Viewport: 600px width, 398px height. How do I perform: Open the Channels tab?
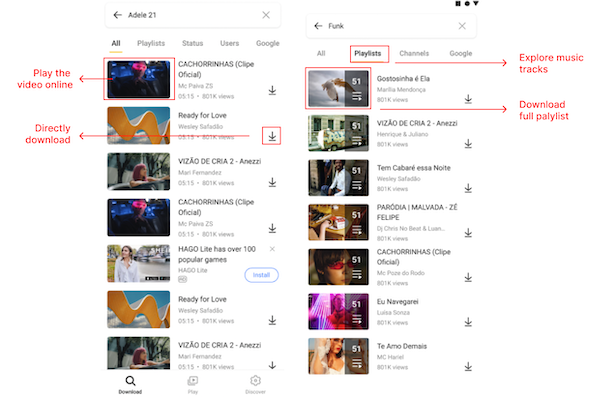(x=414, y=54)
